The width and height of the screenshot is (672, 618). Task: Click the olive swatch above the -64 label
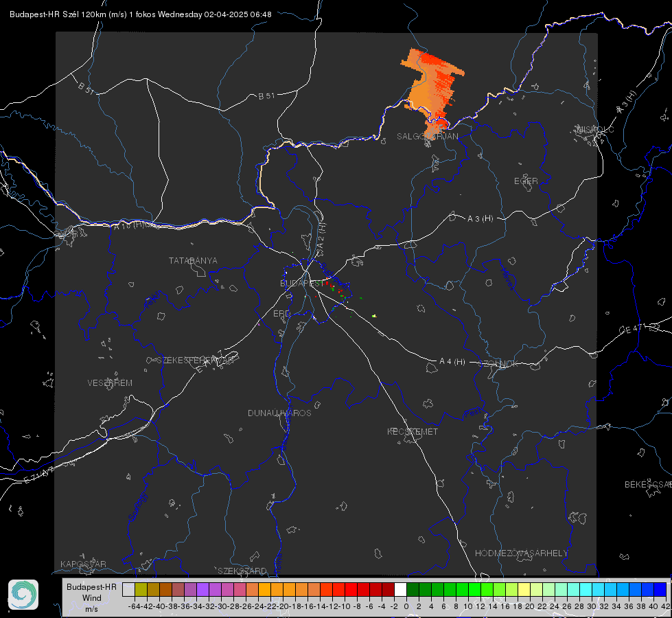click(141, 589)
